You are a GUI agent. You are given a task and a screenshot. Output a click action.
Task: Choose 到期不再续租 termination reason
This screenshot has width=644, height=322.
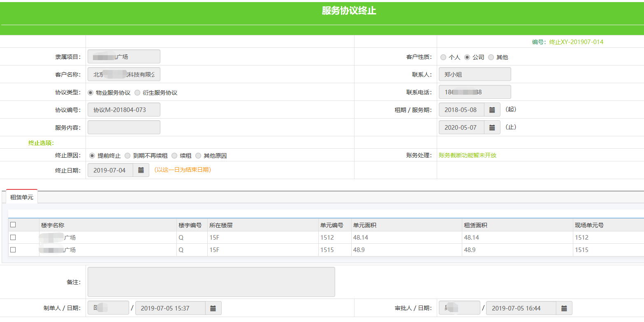(x=127, y=156)
